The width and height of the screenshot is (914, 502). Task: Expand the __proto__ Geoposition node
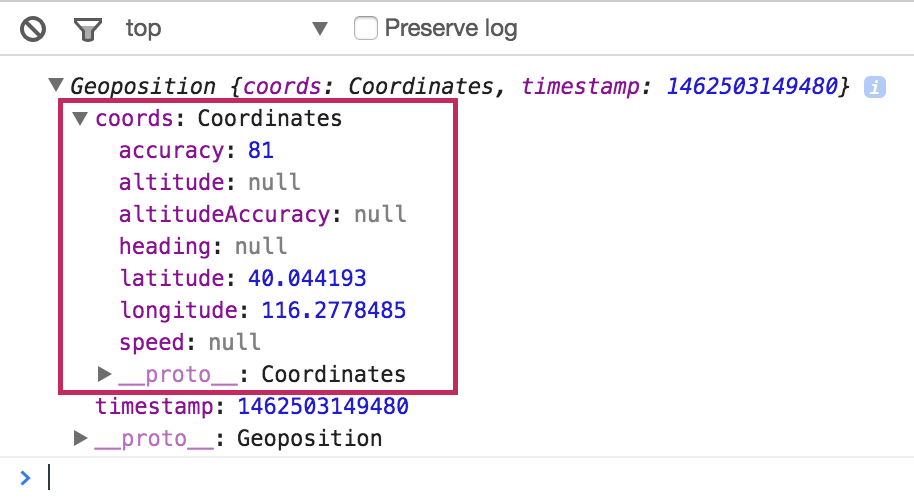coord(81,438)
